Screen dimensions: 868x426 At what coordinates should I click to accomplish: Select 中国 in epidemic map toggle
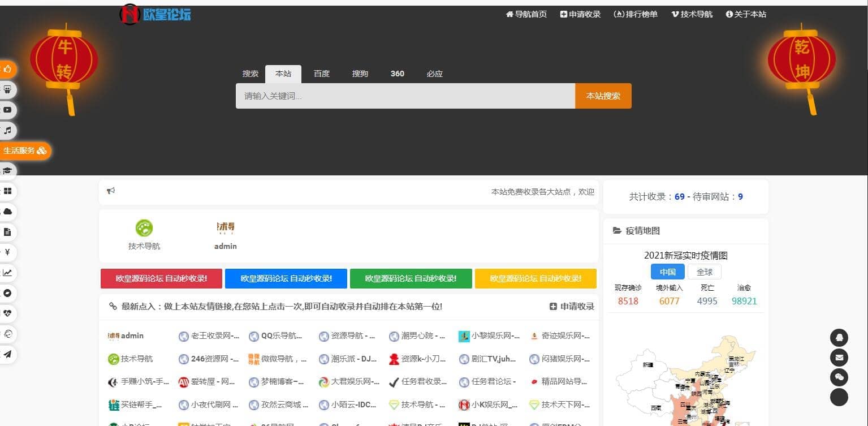click(x=667, y=272)
